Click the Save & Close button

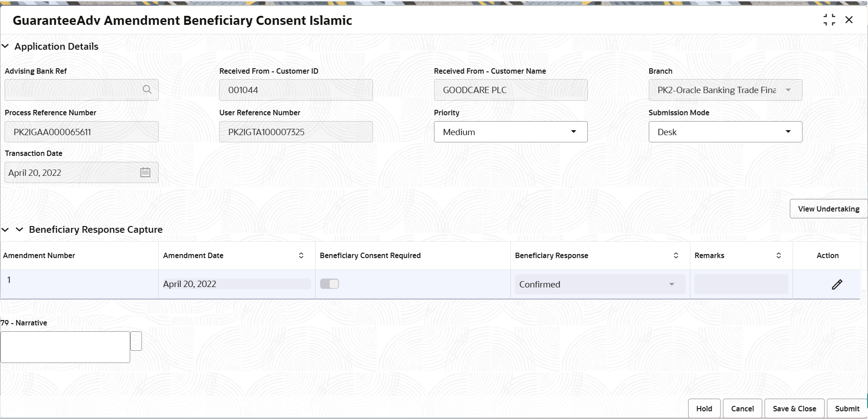794,409
